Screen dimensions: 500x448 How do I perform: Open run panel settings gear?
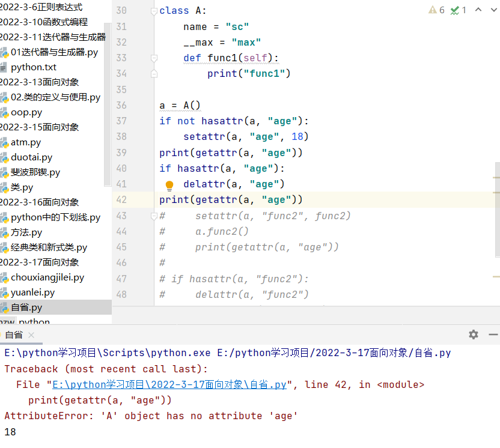(474, 334)
